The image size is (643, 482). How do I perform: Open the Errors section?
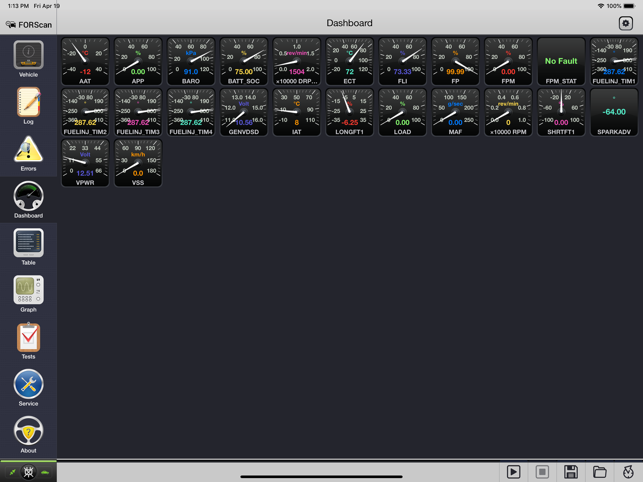[28, 153]
